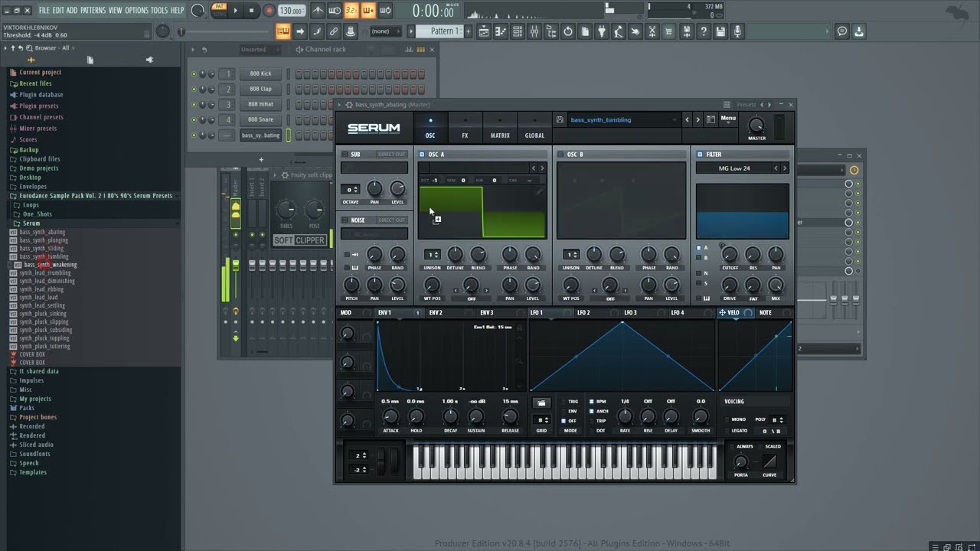Screen dimensions: 980x551
Task: Open the playlist view from the toolbar
Action: click(x=485, y=31)
